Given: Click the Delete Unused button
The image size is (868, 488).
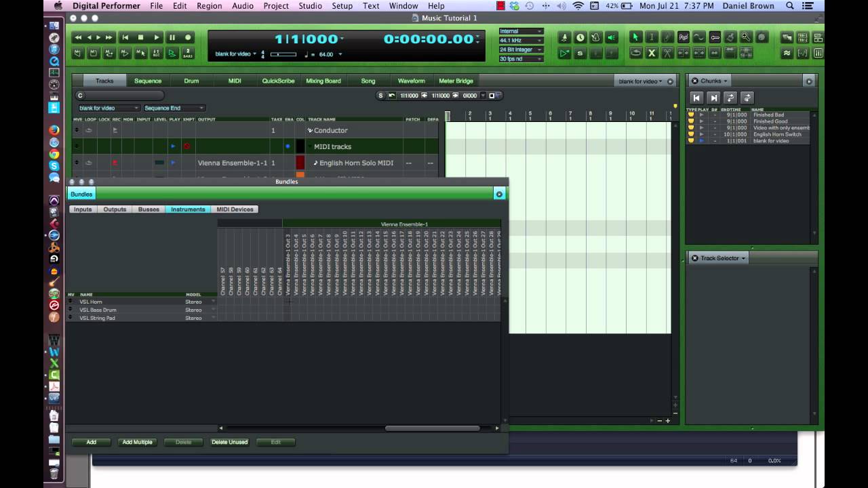Looking at the screenshot, I should (x=229, y=442).
